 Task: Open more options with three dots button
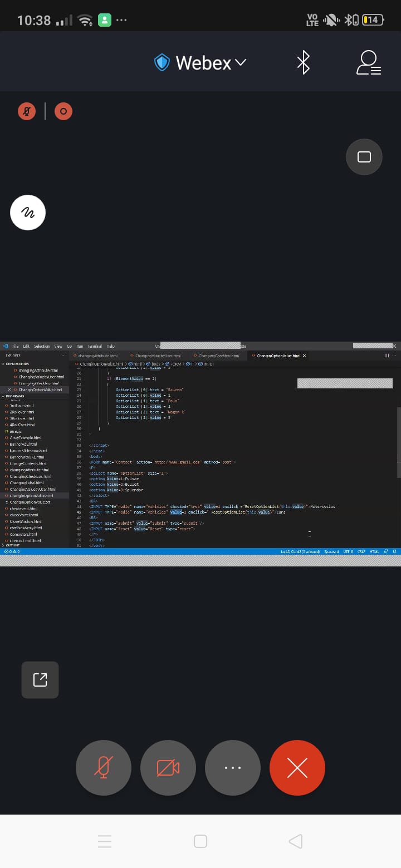pyautogui.click(x=233, y=768)
